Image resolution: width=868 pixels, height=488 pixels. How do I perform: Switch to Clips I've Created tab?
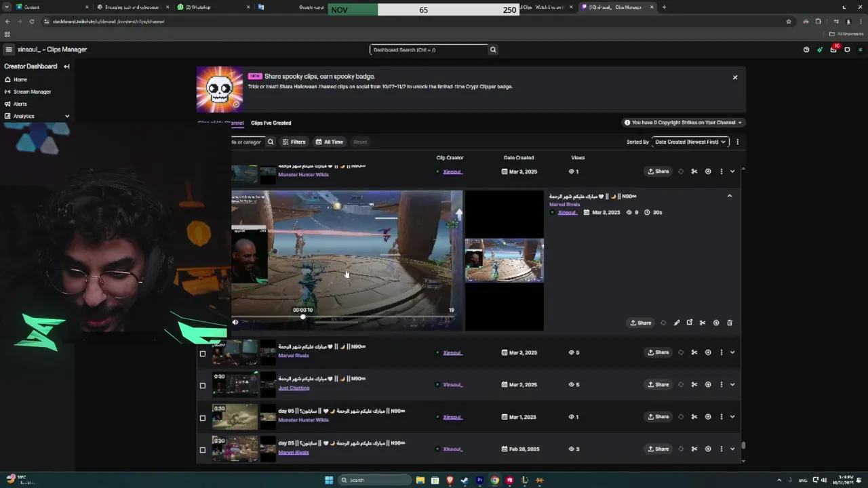pyautogui.click(x=271, y=123)
